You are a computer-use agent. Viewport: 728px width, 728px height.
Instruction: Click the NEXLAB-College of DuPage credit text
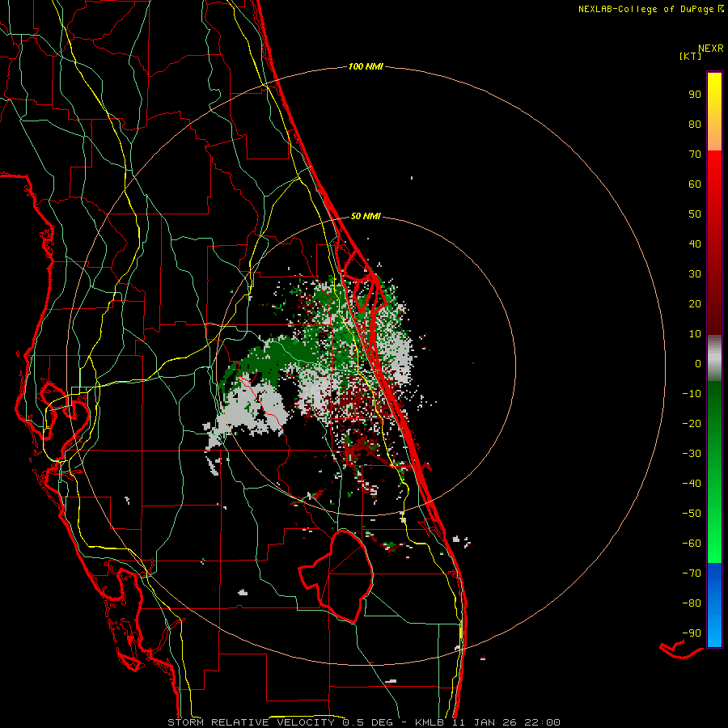[650, 9]
